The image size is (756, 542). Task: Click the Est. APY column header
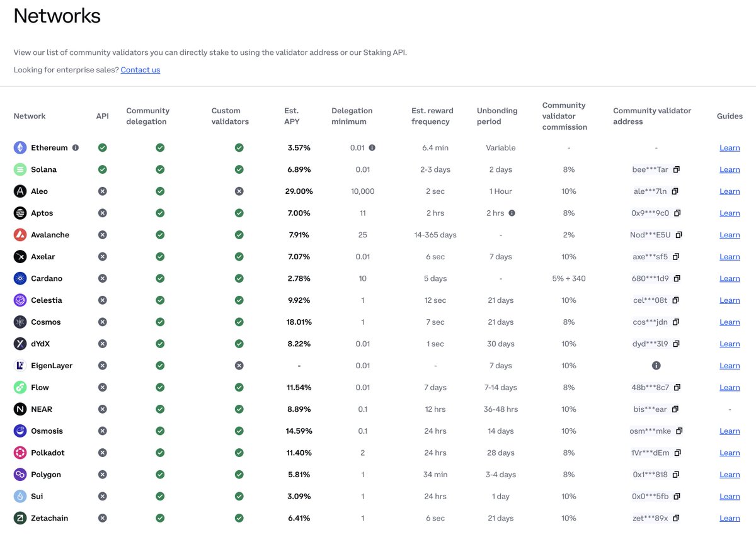click(x=292, y=116)
